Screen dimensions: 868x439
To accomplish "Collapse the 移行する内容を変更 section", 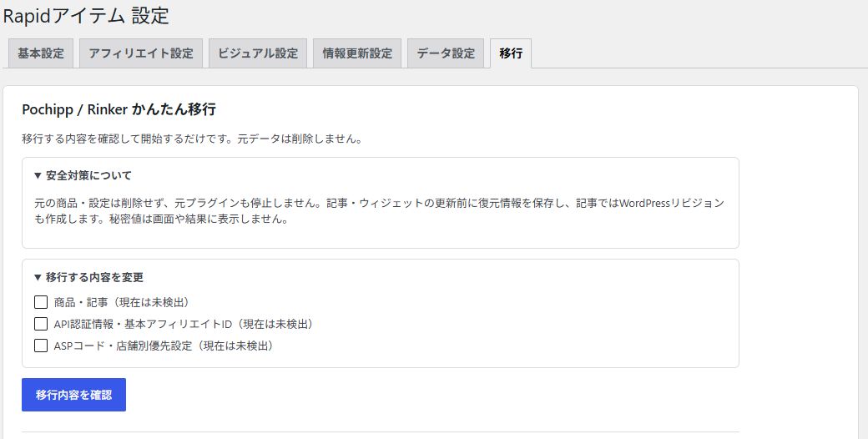I will 88,277.
